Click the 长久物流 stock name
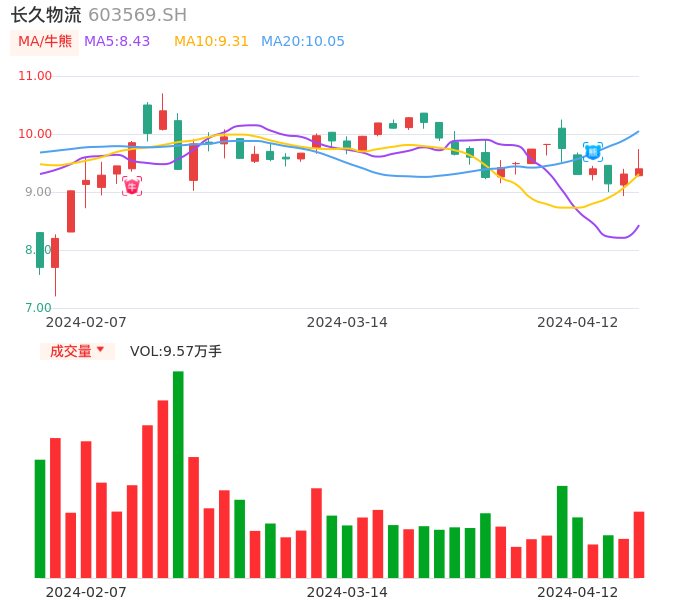Viewport: 686px width, 606px height. click(46, 15)
